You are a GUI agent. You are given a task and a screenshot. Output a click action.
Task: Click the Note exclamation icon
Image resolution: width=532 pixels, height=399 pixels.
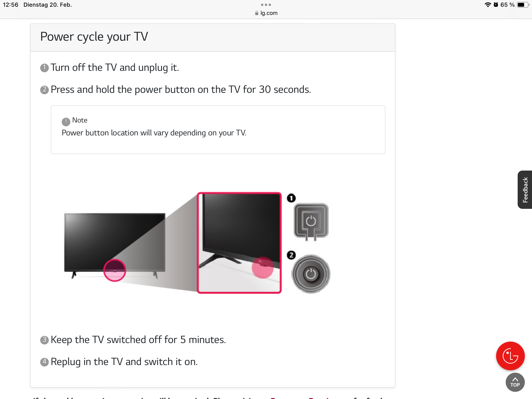pos(66,122)
